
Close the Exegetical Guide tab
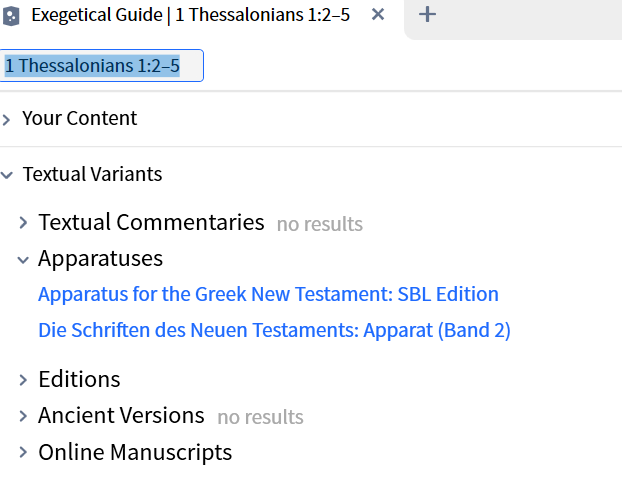click(378, 15)
